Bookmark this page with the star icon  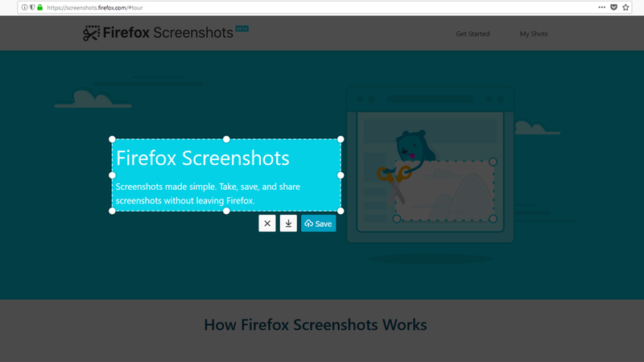(x=625, y=7)
